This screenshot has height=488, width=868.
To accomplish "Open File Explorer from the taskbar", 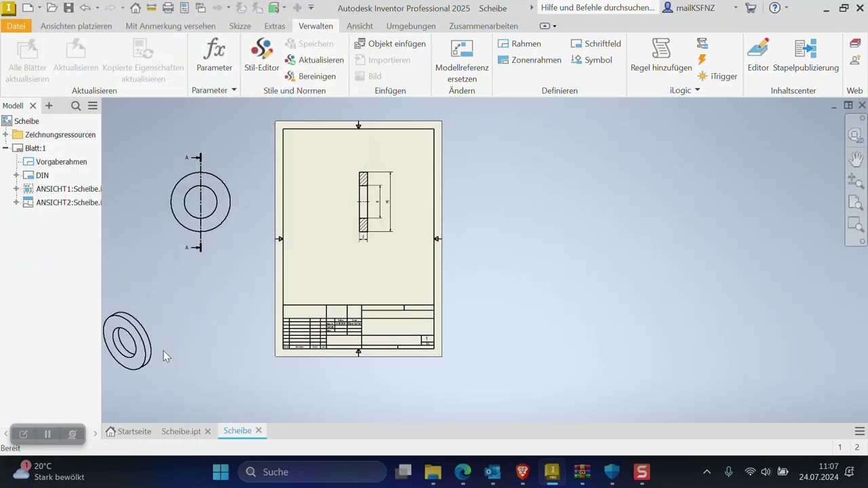I will pyautogui.click(x=433, y=472).
